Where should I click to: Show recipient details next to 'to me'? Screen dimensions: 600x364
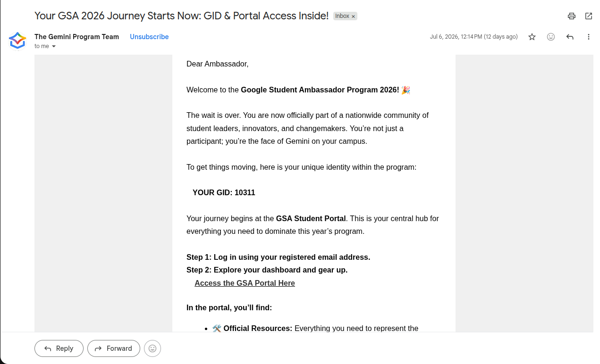coord(54,46)
